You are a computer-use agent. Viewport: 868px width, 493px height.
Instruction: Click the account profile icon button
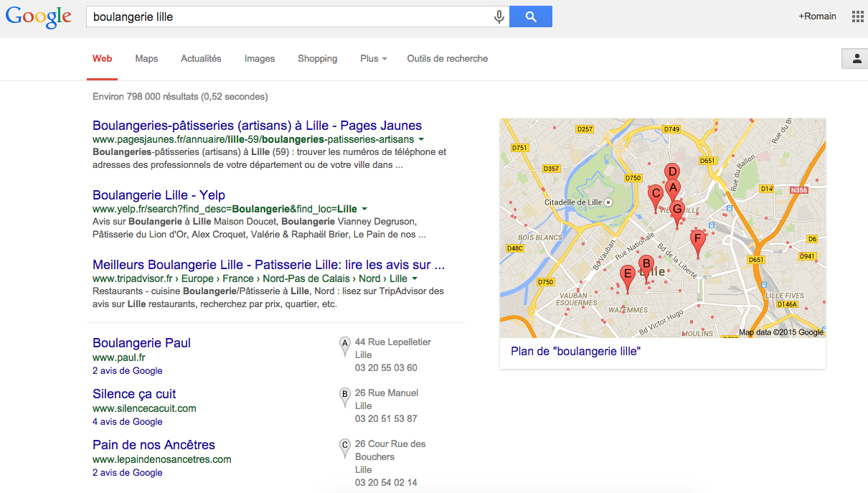coord(856,59)
